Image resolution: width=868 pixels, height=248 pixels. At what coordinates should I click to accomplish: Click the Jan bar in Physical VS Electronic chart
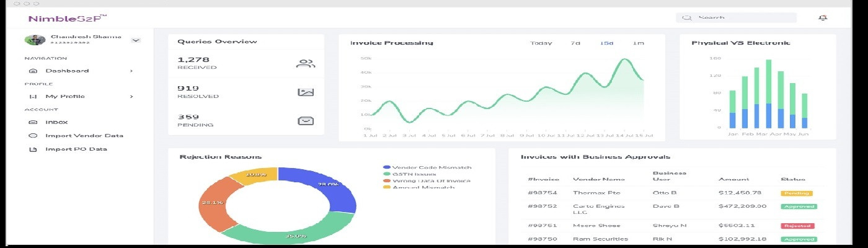coord(732,109)
